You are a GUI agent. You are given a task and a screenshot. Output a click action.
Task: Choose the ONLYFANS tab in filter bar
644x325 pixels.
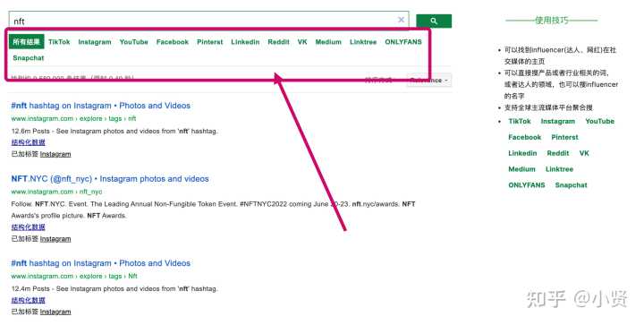point(403,42)
